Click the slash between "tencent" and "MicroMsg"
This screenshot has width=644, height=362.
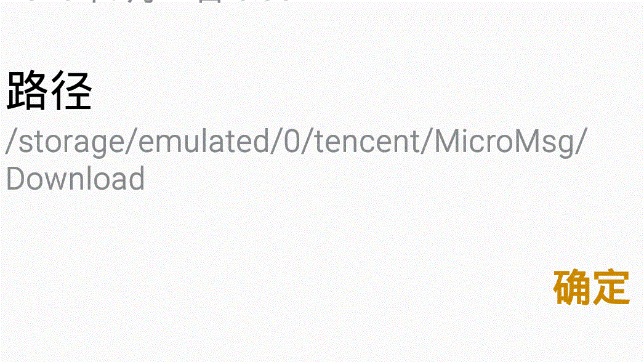427,141
